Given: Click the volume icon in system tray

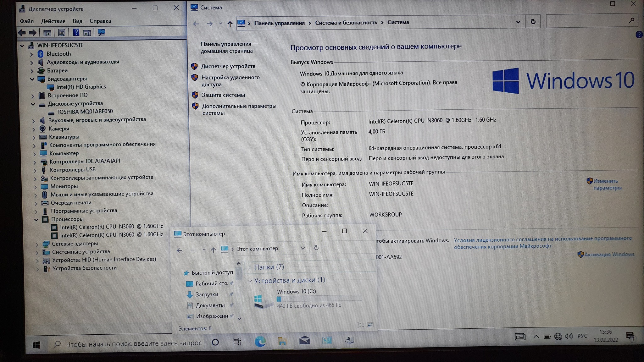Looking at the screenshot, I should [568, 336].
